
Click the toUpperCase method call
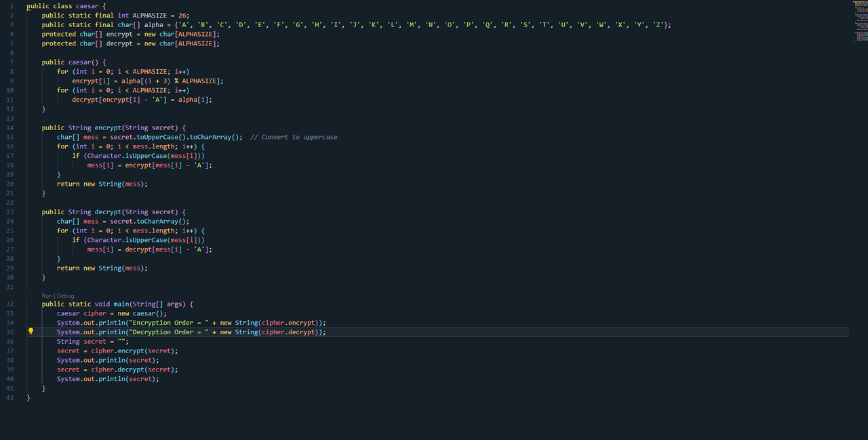[x=159, y=137]
